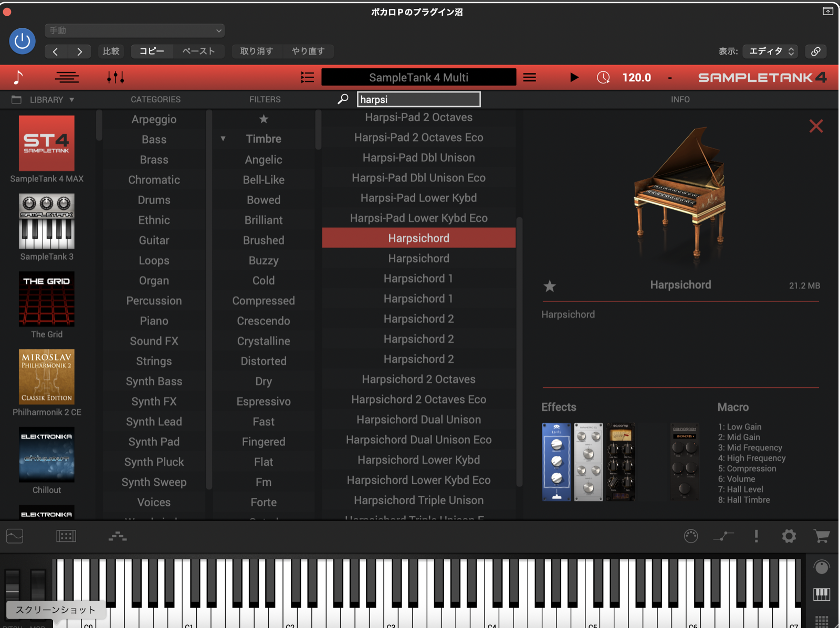Click the INFO header

tap(680, 100)
